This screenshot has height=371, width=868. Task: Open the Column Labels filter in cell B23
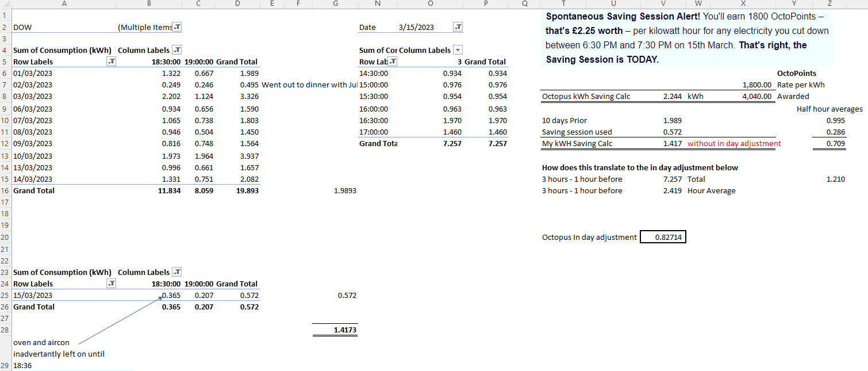pos(178,272)
